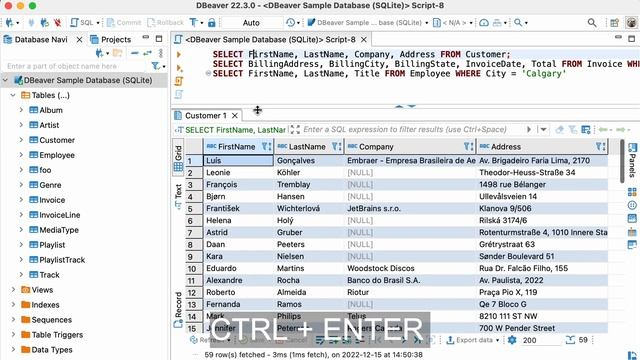The image size is (640, 360).
Task: Open the fetch size settings gear
Action: pyautogui.click(x=512, y=340)
